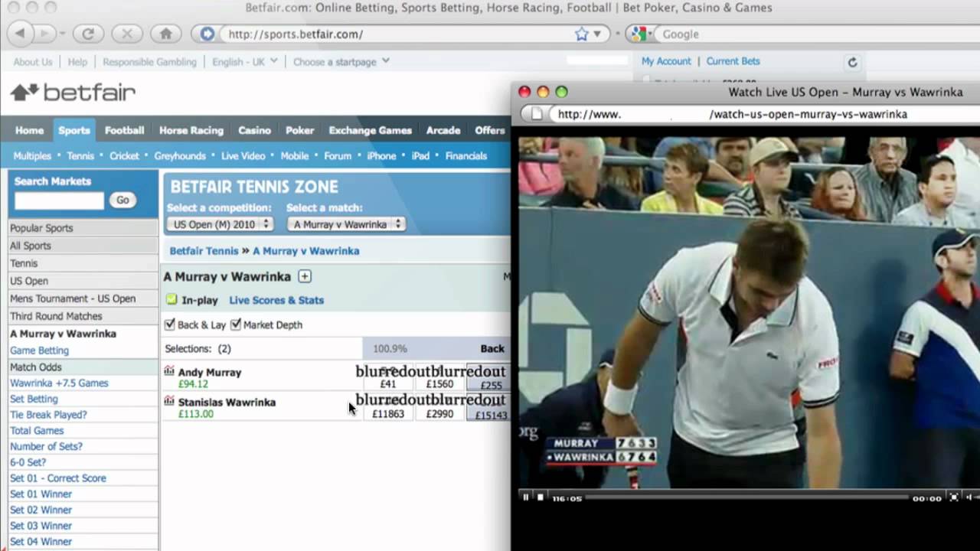The image size is (980, 551).
Task: Click the £15143 back price for Wawrinka
Action: point(488,407)
